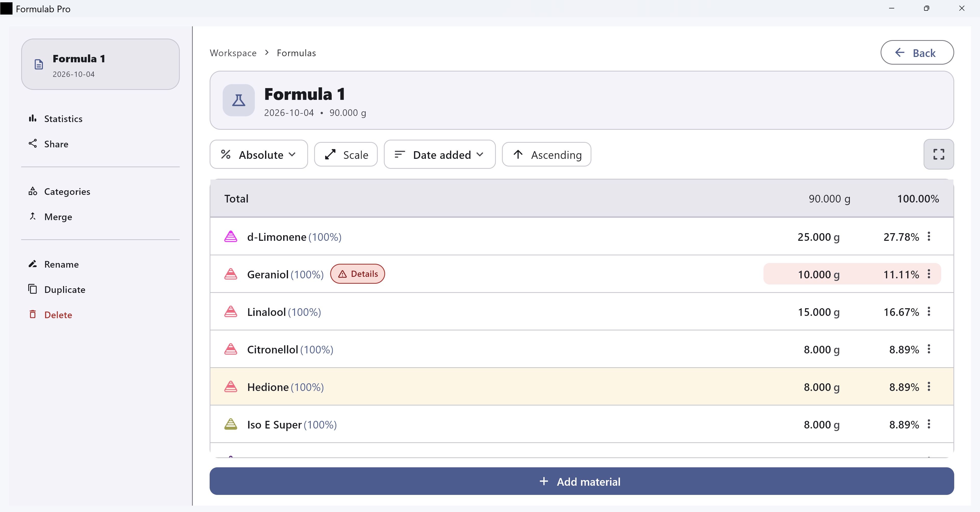Click Linalool's 16.67% value

(x=901, y=312)
